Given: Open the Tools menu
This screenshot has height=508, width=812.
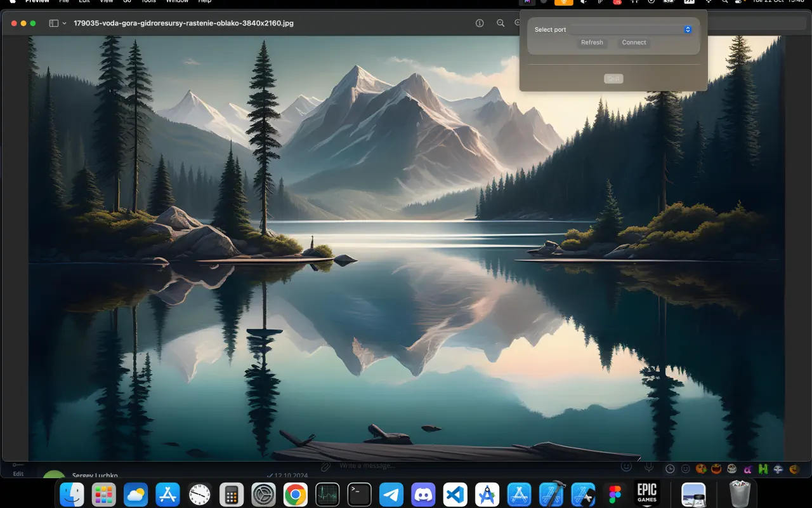Looking at the screenshot, I should click(x=148, y=2).
